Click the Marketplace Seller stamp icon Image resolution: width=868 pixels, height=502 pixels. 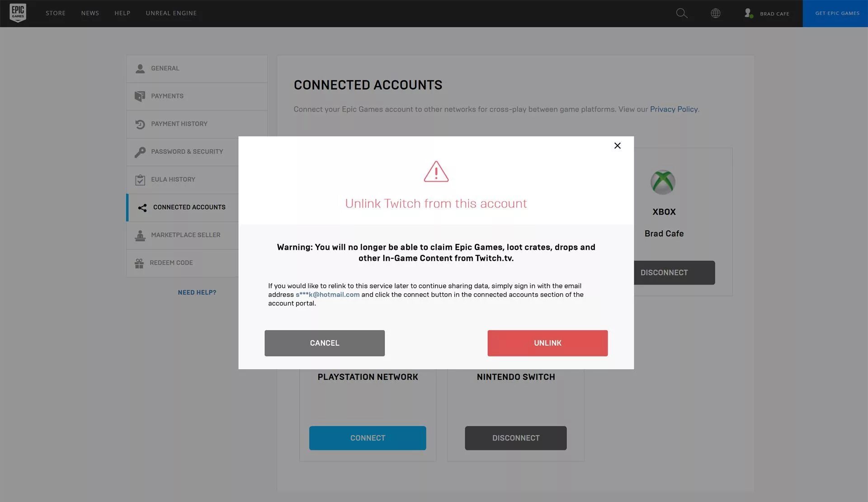(x=140, y=235)
